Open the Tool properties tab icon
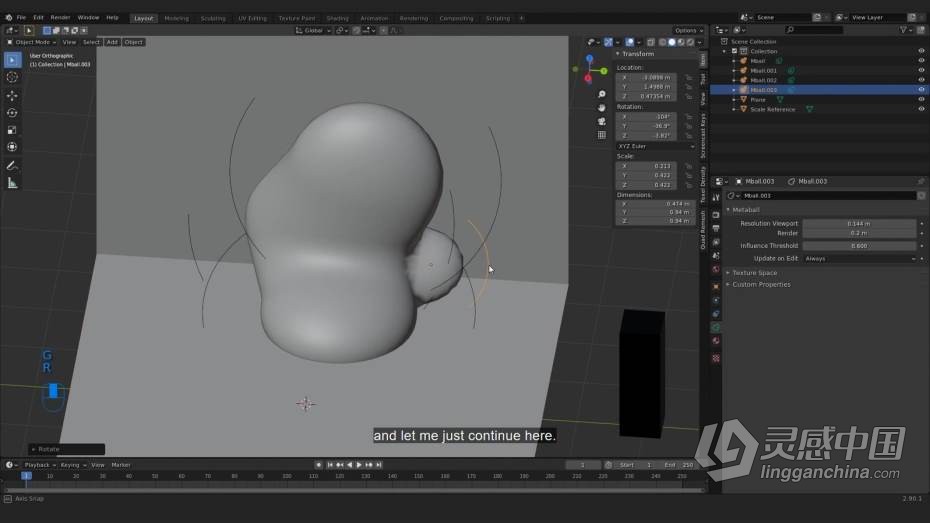 click(x=716, y=197)
